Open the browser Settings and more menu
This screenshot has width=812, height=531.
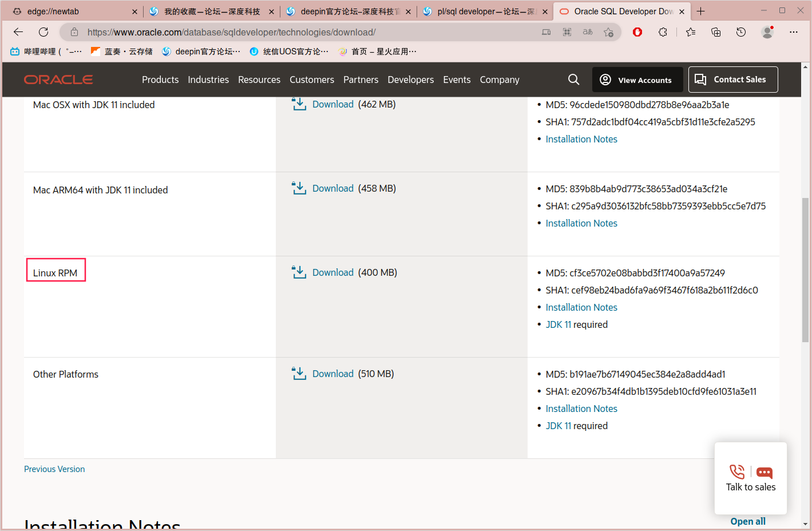(794, 32)
